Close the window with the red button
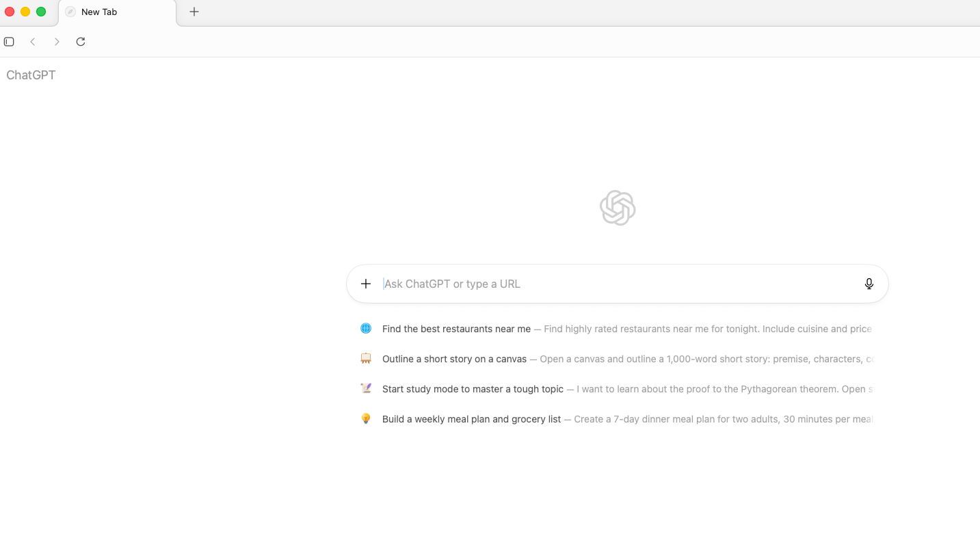980x551 pixels. 10,12
